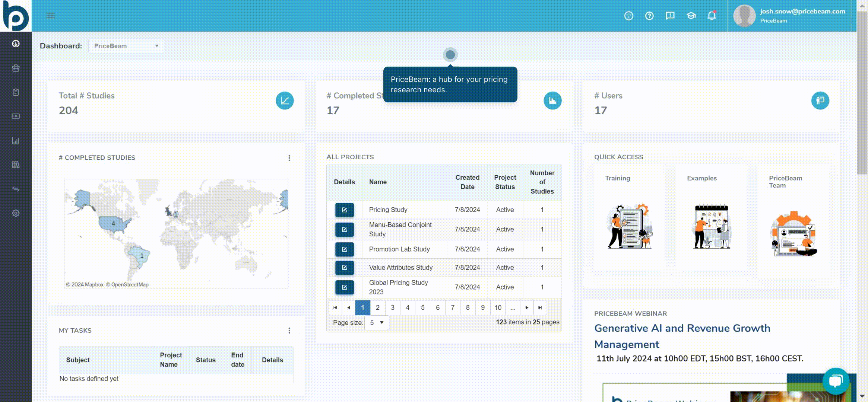
Task: Open details for Promotion Lab Study
Action: click(x=344, y=249)
